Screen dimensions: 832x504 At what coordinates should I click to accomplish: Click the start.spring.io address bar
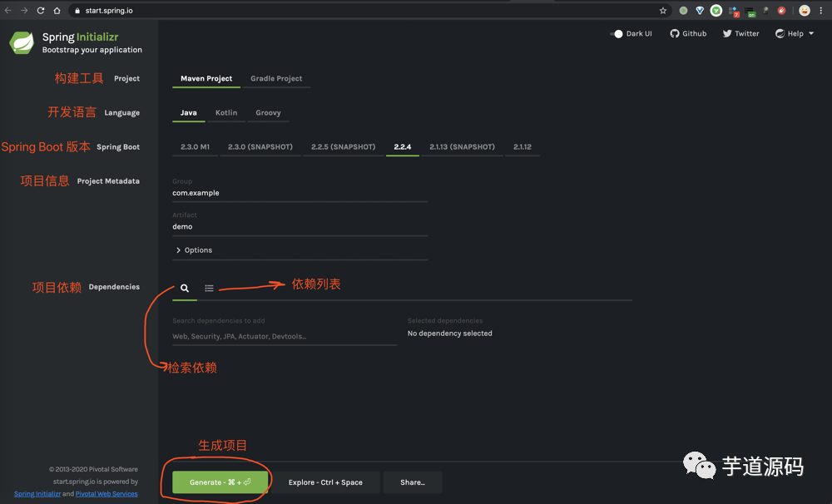point(369,11)
